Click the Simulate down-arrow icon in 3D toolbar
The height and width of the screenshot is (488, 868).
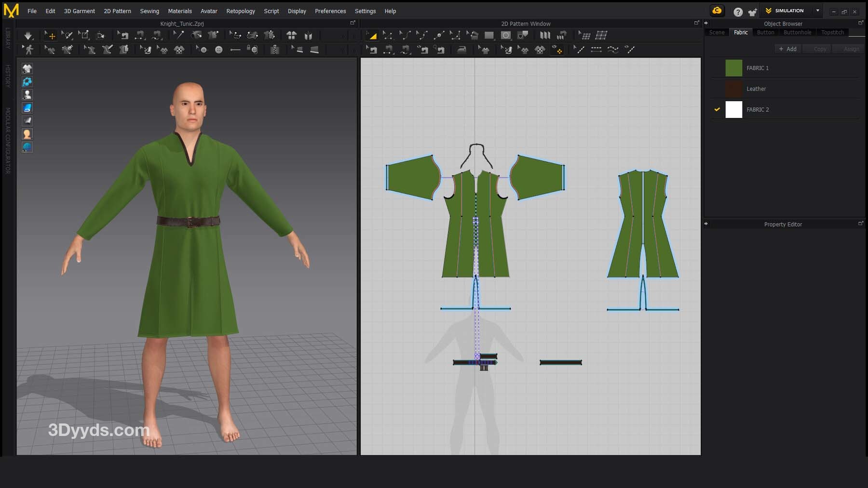click(x=28, y=35)
